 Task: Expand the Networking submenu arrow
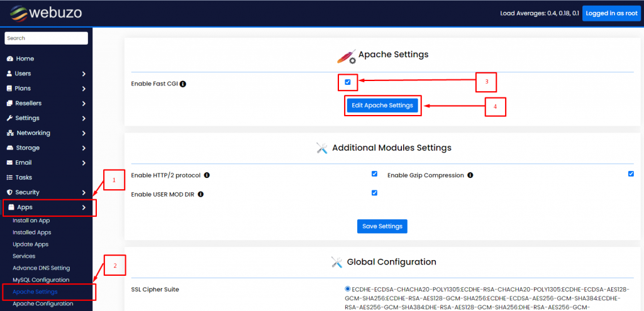84,133
